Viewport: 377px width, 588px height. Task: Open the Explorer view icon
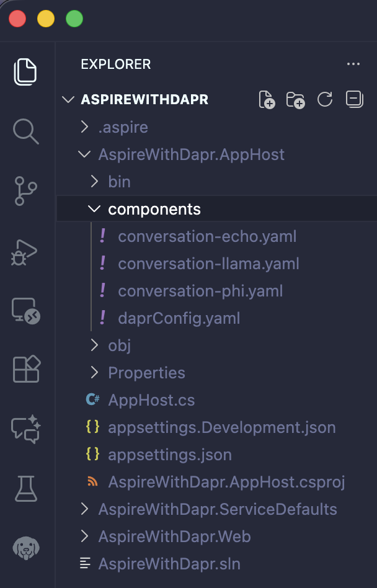25,71
